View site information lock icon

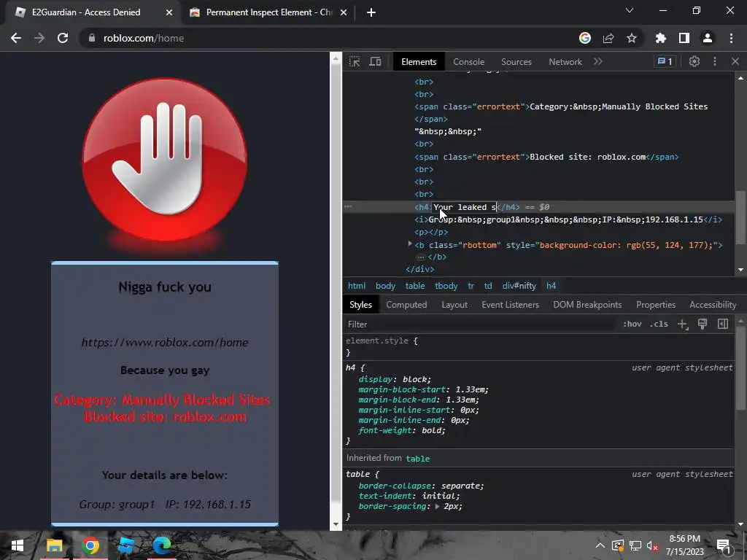(x=92, y=38)
